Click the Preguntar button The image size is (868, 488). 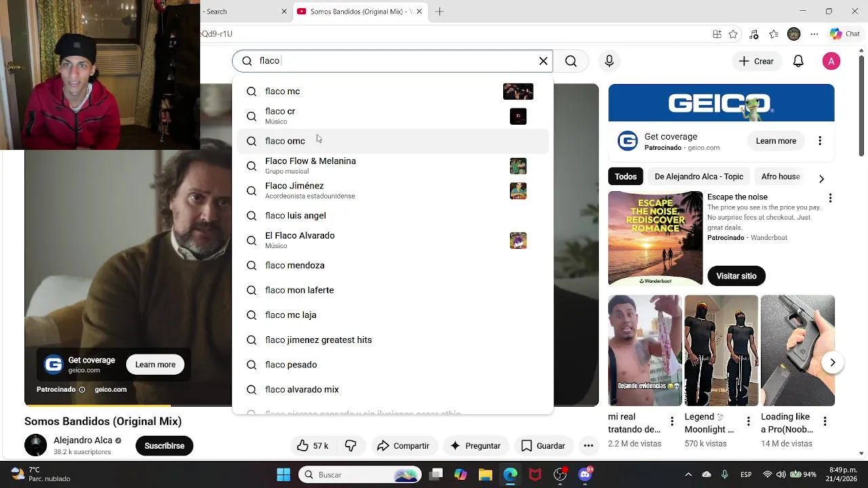pyautogui.click(x=475, y=445)
